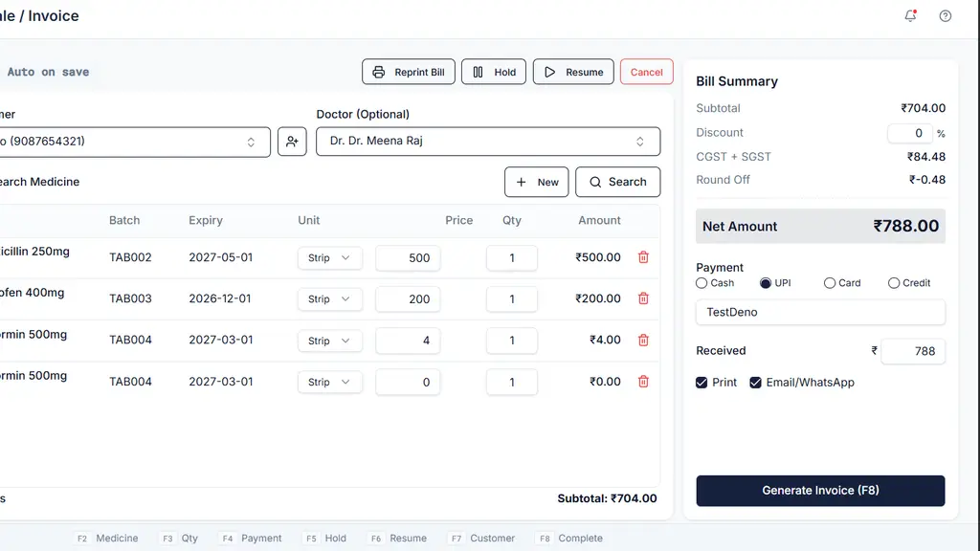Open the Strip unit dropdown for TAB002
Screen dimensions: 980x551
tap(330, 258)
